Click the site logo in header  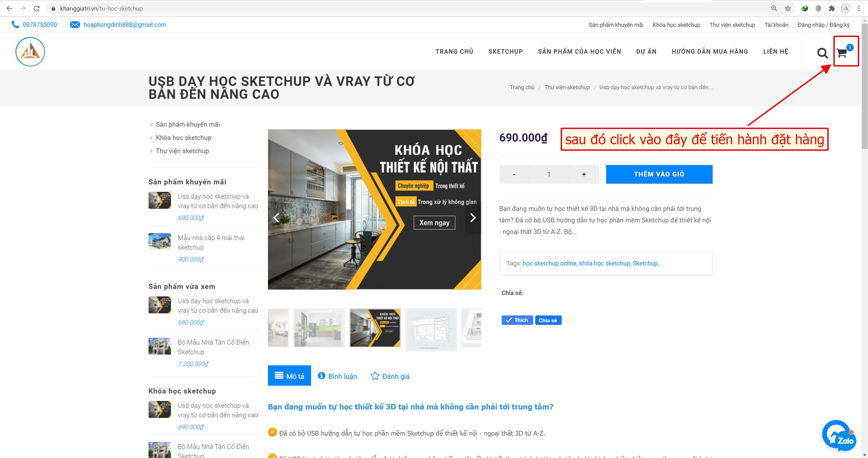coord(30,52)
